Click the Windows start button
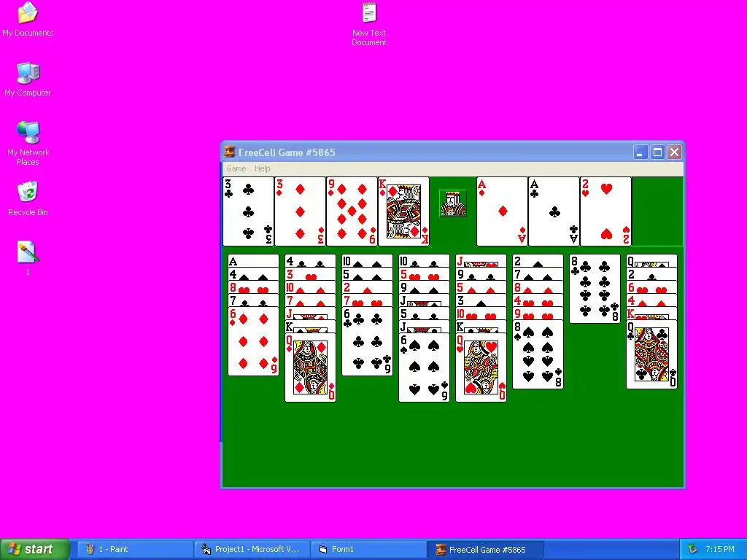This screenshot has height=560, width=747. tap(34, 549)
